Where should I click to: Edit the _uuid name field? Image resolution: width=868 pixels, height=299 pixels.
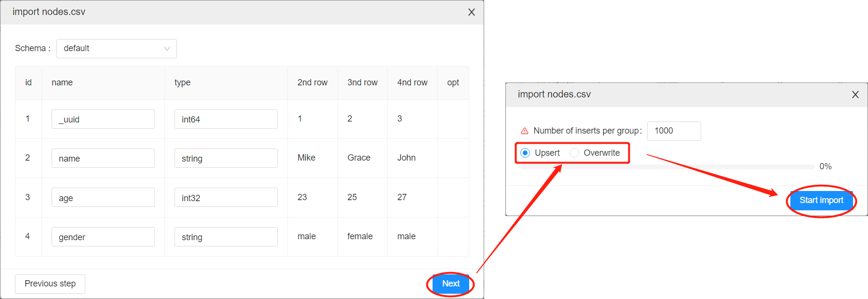[x=103, y=119]
